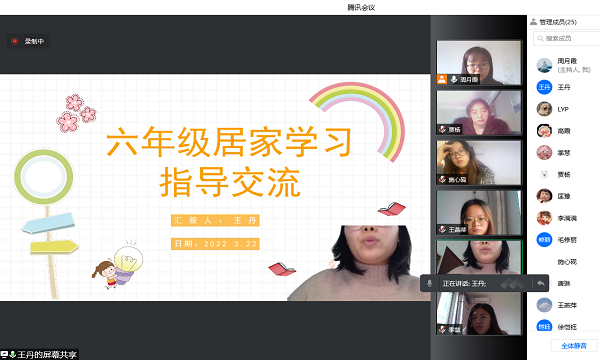Click the muted mic icon on 贾杨's video
The width and height of the screenshot is (600, 360).
tap(442, 129)
